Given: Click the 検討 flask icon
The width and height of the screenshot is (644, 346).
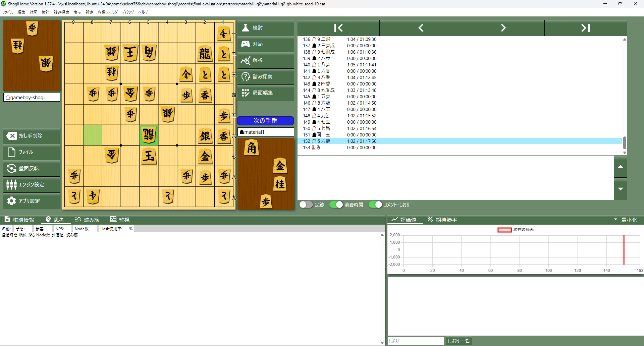Looking at the screenshot, I should (246, 28).
